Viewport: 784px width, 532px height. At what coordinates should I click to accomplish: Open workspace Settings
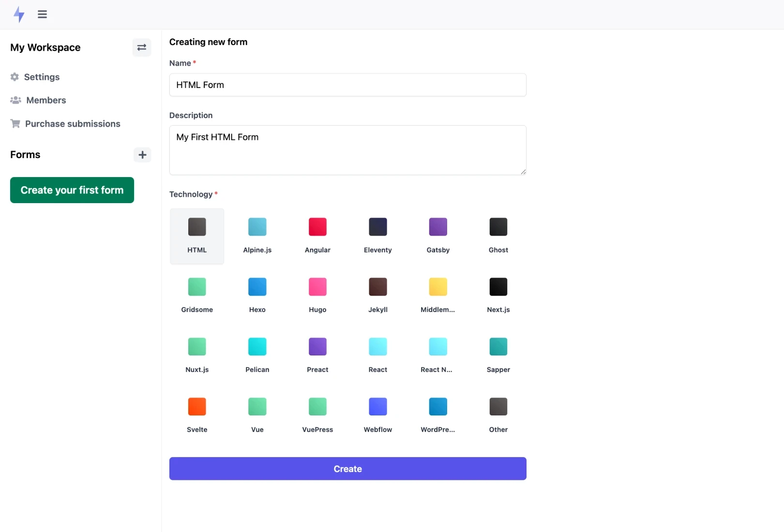click(35, 77)
